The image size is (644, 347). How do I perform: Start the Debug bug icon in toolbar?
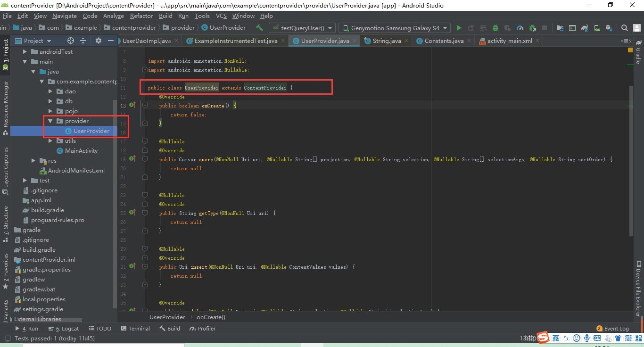coord(495,28)
